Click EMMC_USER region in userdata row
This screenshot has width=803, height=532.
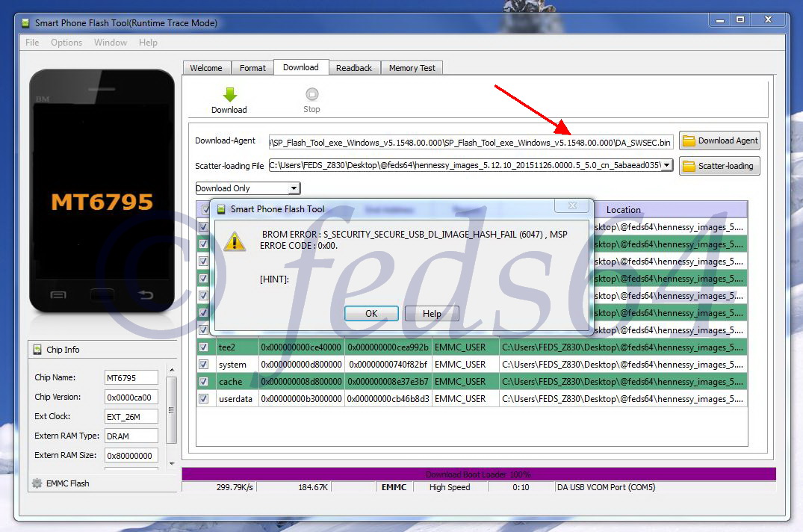pyautogui.click(x=465, y=398)
